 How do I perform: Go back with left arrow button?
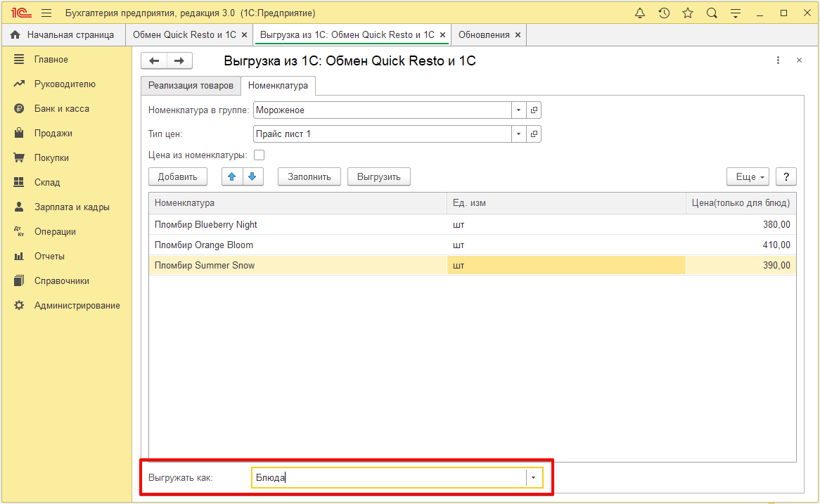[x=154, y=60]
